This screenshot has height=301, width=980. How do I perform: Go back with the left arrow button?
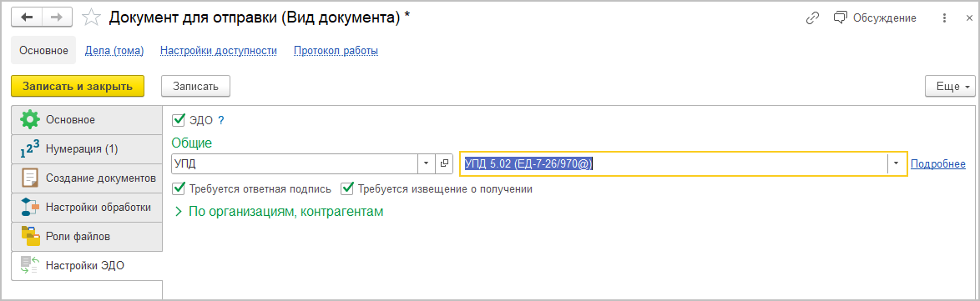pos(27,18)
